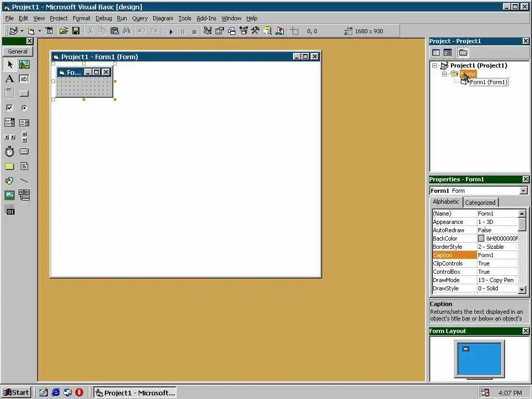The height and width of the screenshot is (399, 532).
Task: Open the File menu
Action: (9, 18)
